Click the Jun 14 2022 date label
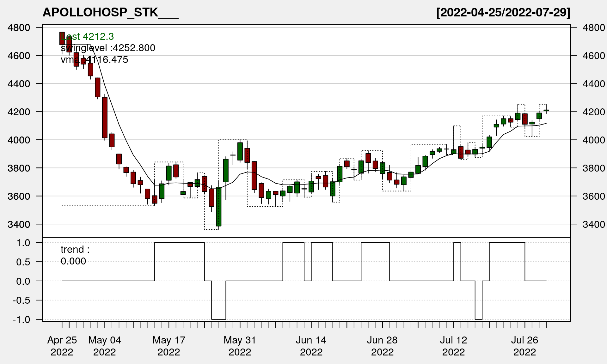This screenshot has height=364, width=607. coord(311,346)
